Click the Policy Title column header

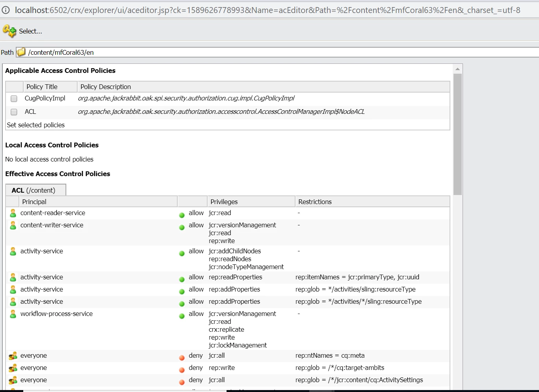(x=50, y=87)
